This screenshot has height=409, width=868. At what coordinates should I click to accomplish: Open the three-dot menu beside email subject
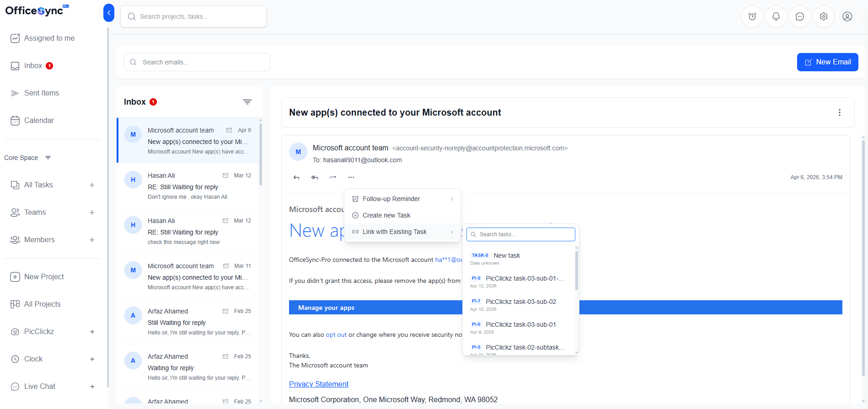(840, 112)
